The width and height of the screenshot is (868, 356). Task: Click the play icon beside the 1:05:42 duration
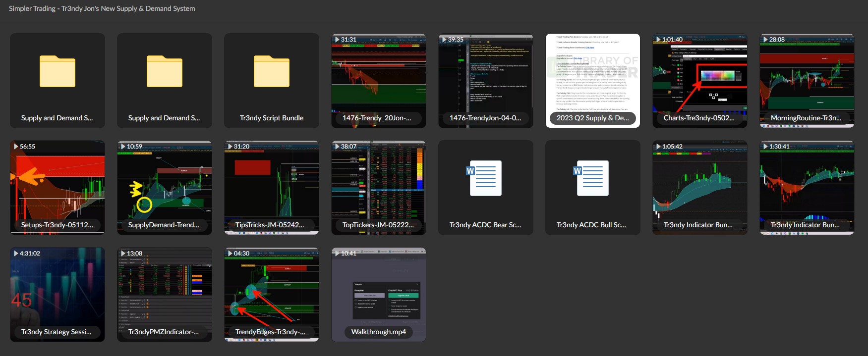[658, 147]
